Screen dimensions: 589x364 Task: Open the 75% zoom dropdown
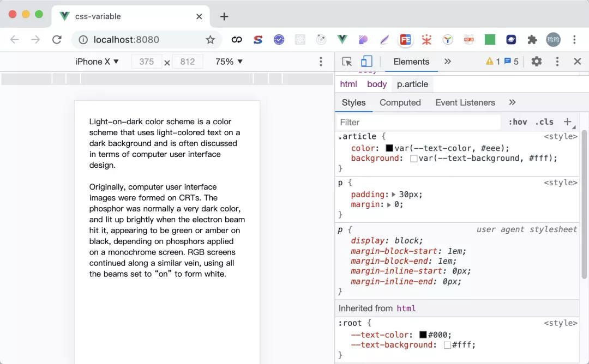point(229,62)
